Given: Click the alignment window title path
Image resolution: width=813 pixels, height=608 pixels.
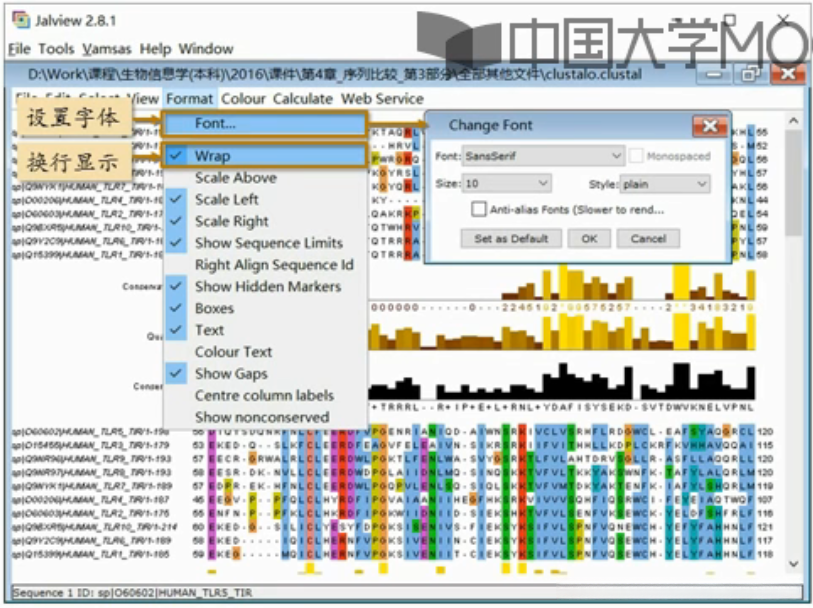Looking at the screenshot, I should (335, 74).
